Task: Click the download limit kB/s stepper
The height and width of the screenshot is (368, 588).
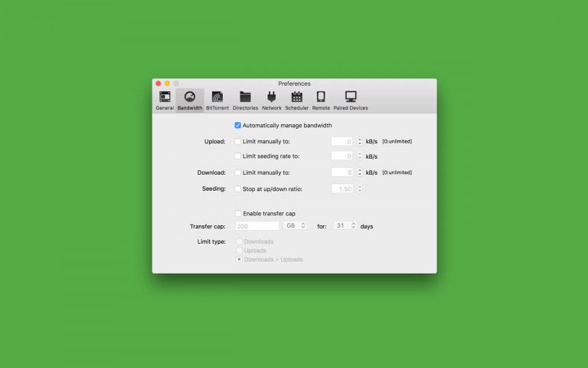Action: [360, 173]
